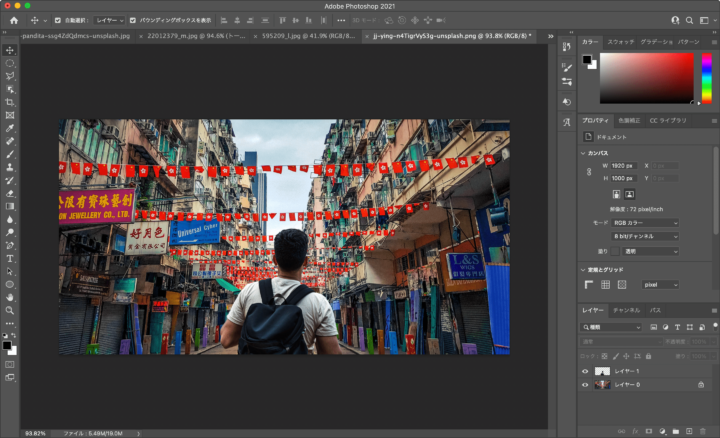Select the Eraser tool

10,193
